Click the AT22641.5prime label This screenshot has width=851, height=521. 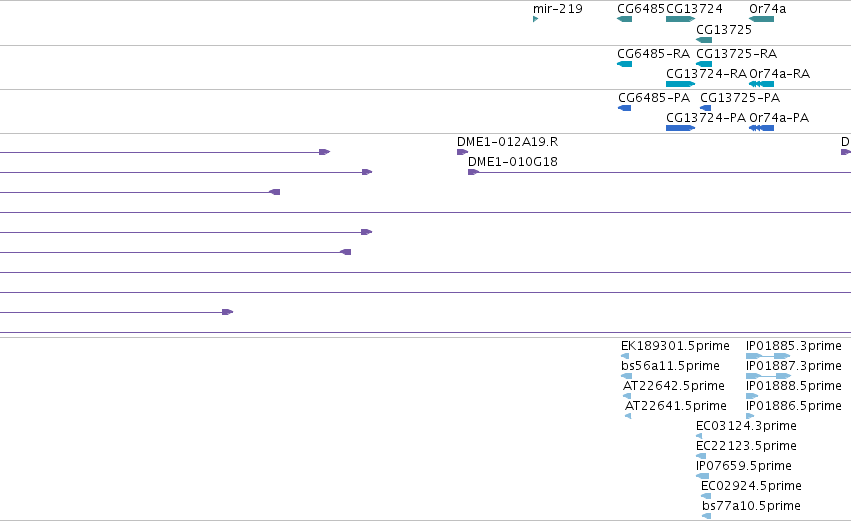(x=676, y=406)
